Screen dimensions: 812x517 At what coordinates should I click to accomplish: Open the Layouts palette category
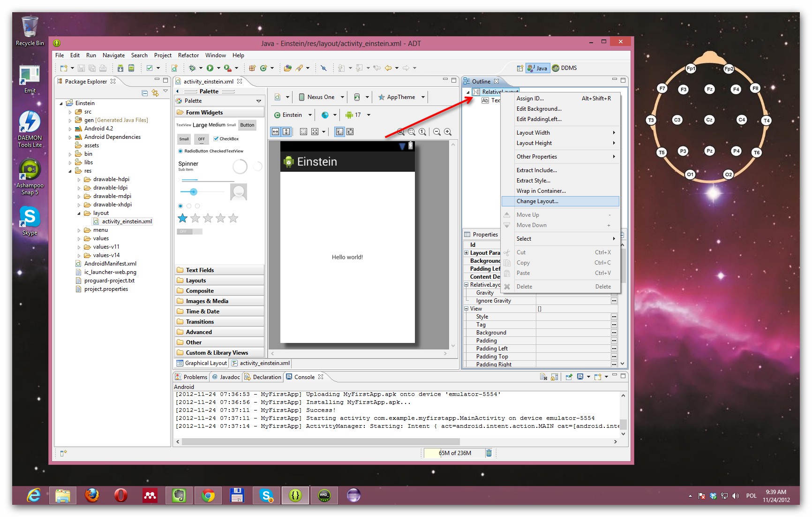(x=219, y=281)
